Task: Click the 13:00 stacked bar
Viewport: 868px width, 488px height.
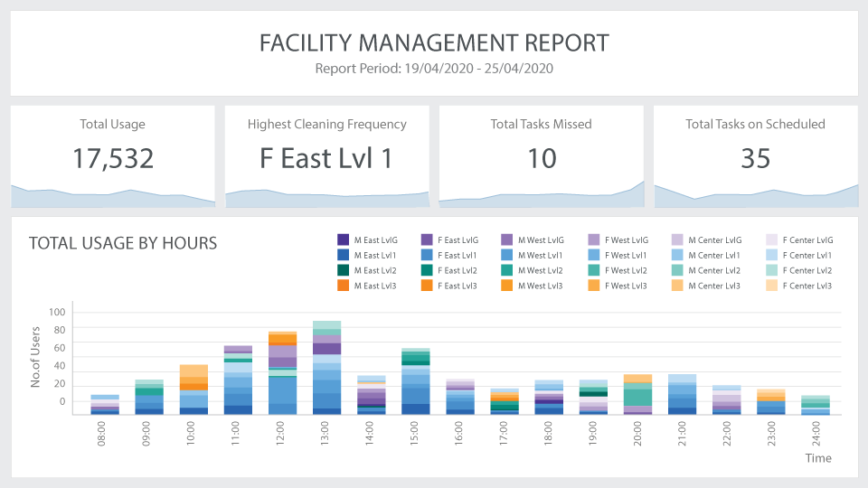Action: tap(326, 368)
